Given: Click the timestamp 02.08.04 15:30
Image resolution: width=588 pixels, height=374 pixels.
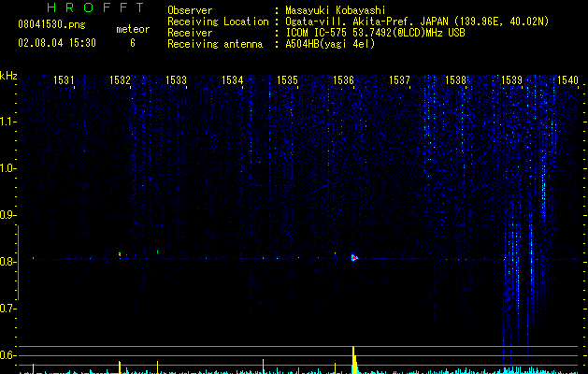Looking at the screenshot, I should click(57, 43).
